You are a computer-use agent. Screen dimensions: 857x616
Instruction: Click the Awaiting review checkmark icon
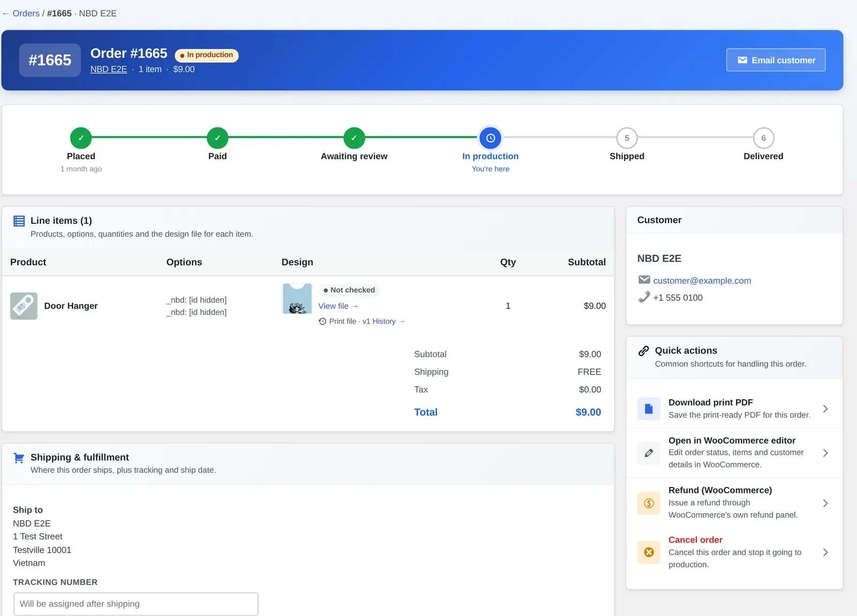click(x=354, y=138)
